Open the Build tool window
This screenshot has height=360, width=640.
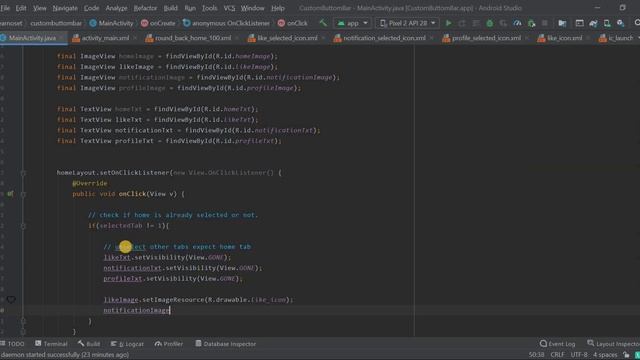(x=89, y=344)
